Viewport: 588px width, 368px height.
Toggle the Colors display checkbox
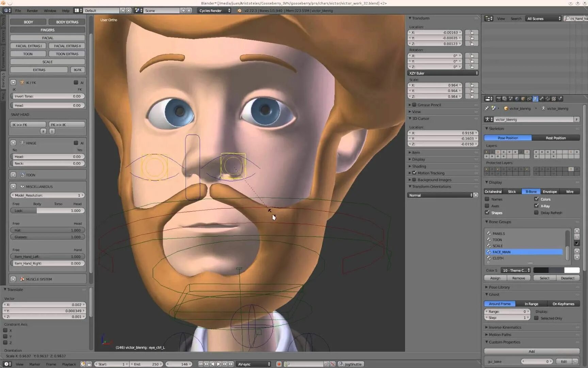[536, 199]
